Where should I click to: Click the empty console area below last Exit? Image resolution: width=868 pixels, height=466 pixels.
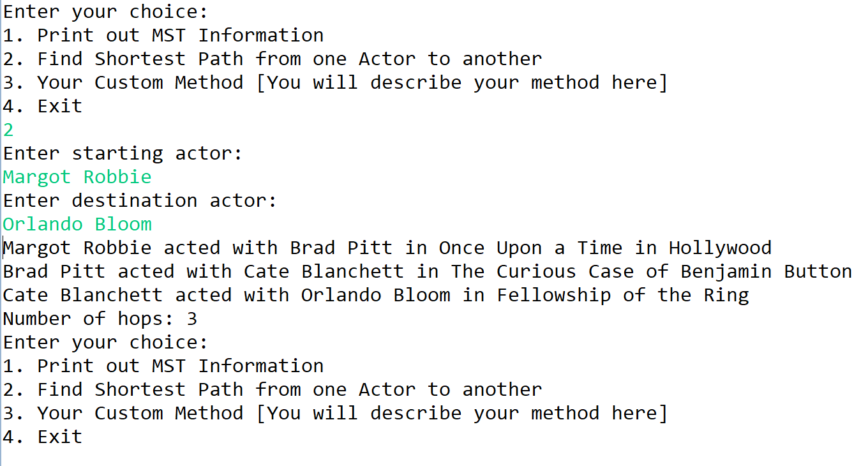[x=434, y=456]
